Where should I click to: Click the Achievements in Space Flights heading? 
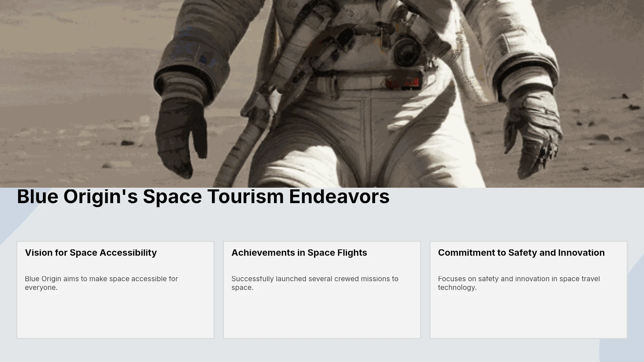[299, 253]
